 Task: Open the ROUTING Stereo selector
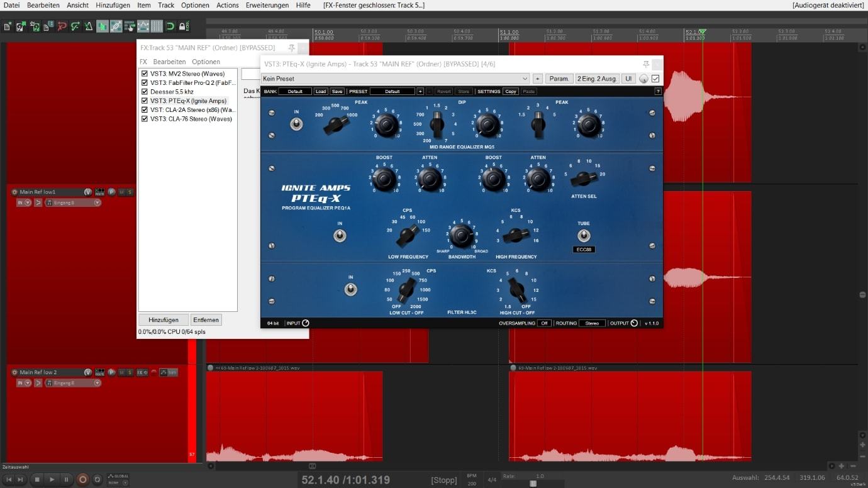[592, 323]
